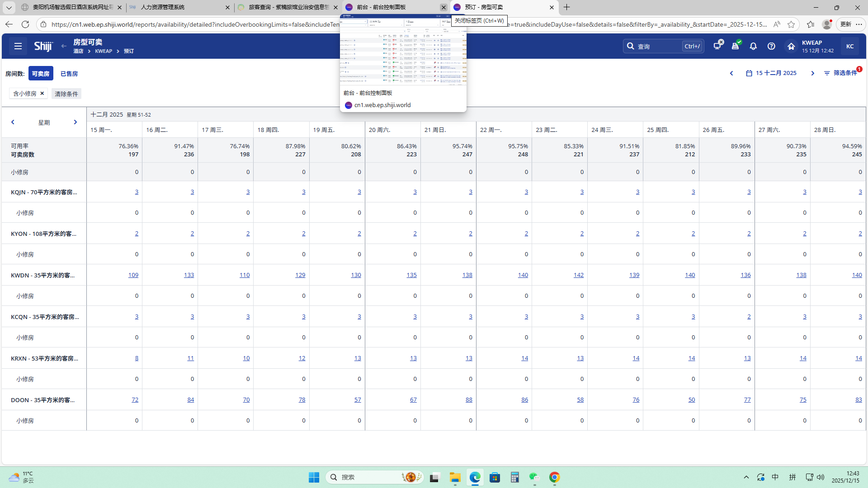This screenshot has height=488, width=868.
Task: Click the housekeeping status icon with green check
Action: point(736,46)
